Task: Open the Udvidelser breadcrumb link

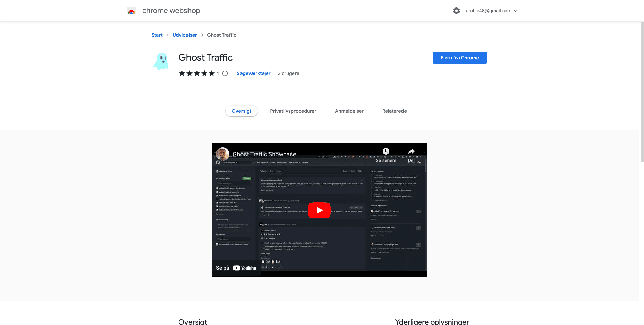Action: 185,35
